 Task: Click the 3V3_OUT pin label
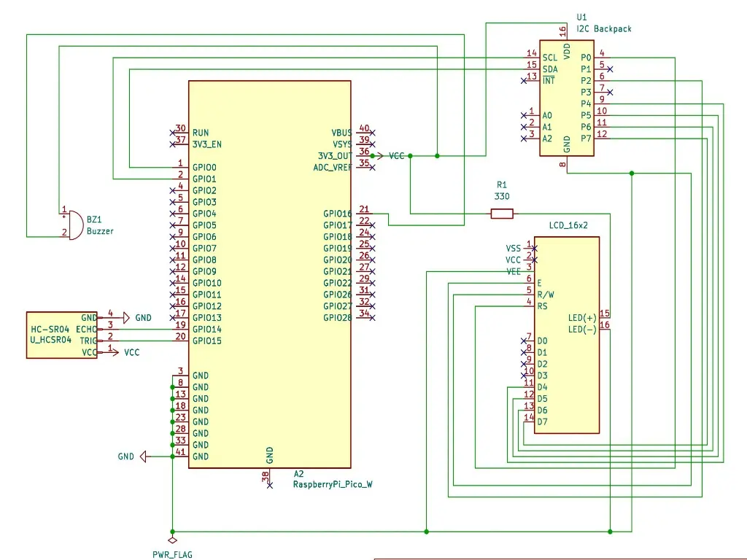335,156
